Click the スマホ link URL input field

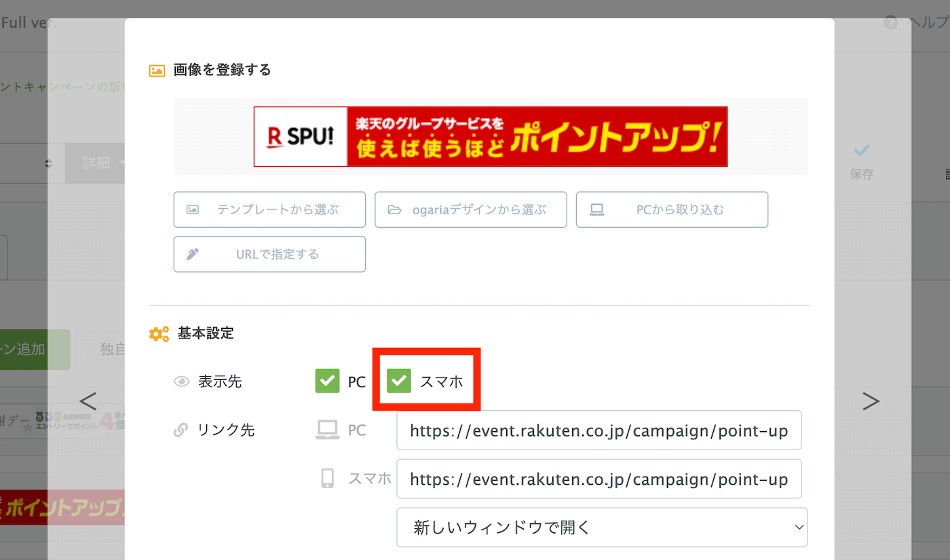(x=599, y=479)
